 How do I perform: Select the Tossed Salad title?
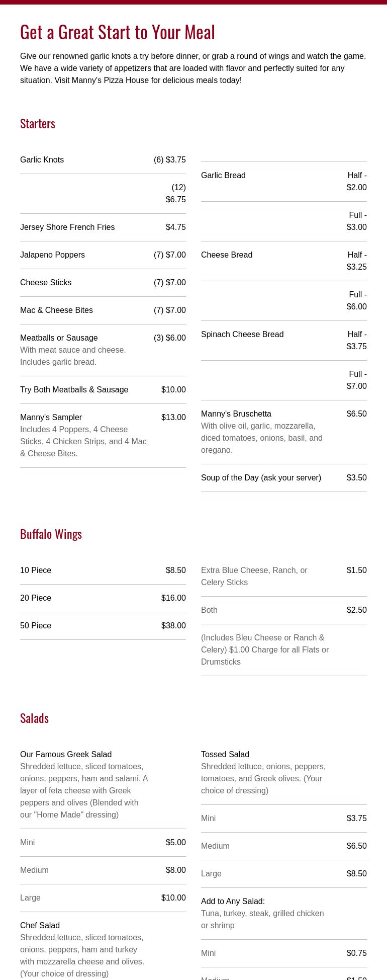tap(225, 755)
